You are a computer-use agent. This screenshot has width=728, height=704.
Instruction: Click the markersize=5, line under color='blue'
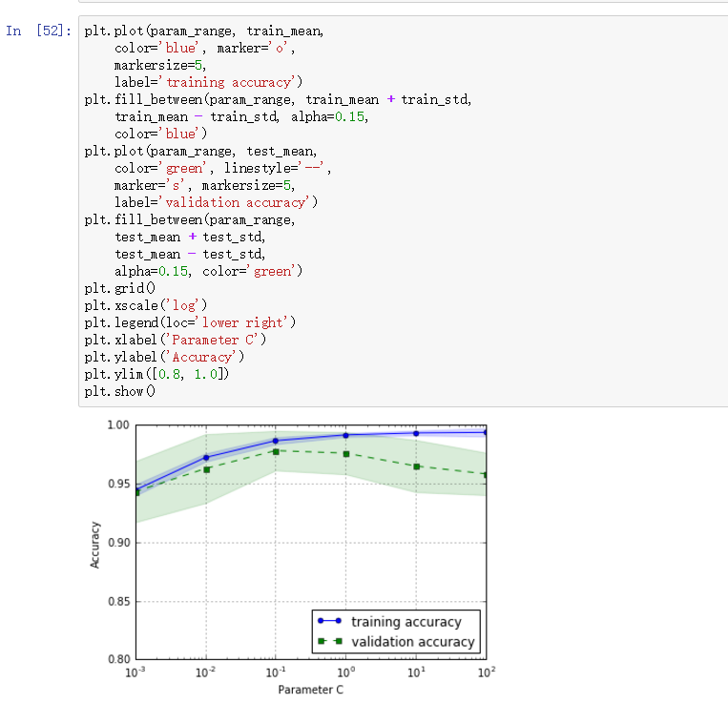coord(160,66)
